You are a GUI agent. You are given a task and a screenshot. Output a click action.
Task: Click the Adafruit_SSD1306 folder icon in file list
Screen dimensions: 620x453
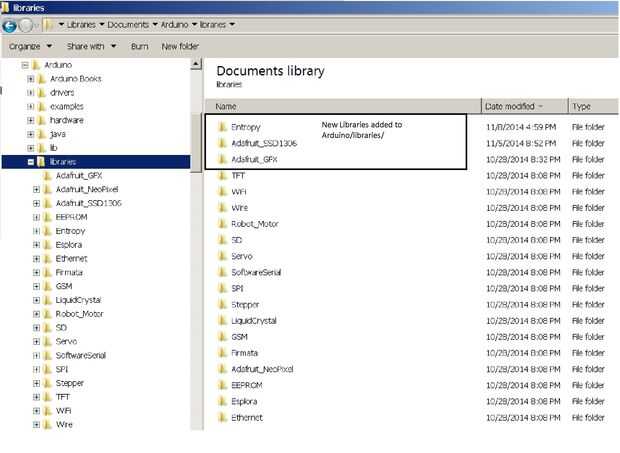coord(223,143)
